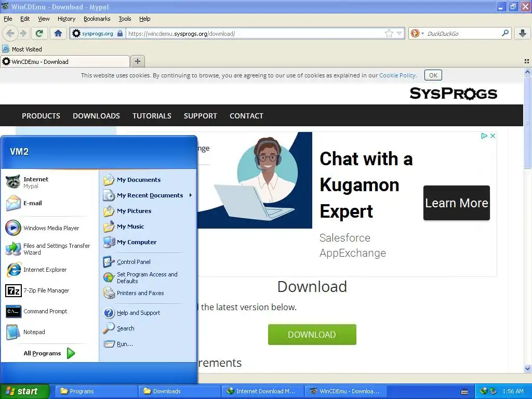Viewport: 532px width, 399px height.
Task: Dismiss cookie notice with OK button
Action: 433,75
